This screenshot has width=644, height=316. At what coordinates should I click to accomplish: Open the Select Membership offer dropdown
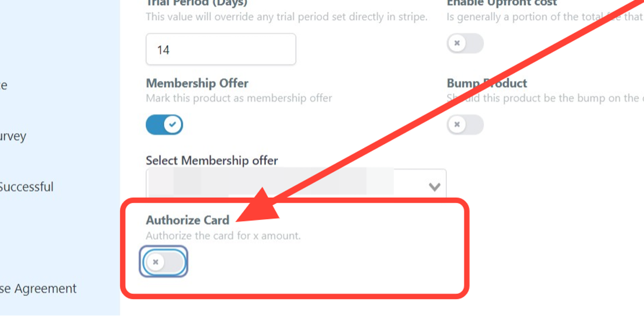click(295, 184)
